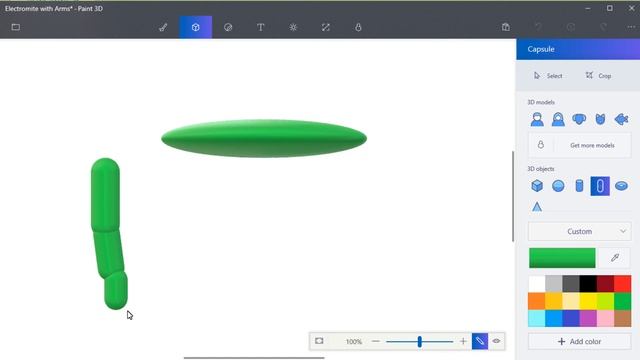Viewport: 640px width, 360px height.
Task: Click the Add color button
Action: click(x=579, y=342)
